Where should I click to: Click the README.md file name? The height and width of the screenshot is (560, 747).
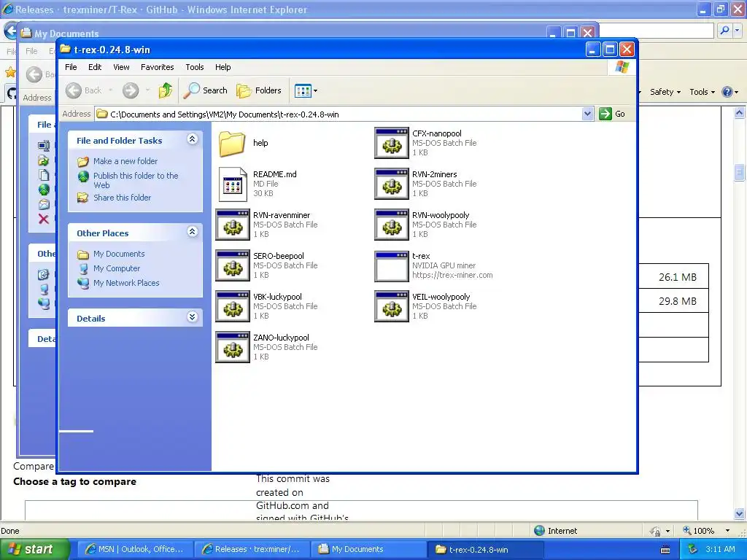[x=275, y=174]
